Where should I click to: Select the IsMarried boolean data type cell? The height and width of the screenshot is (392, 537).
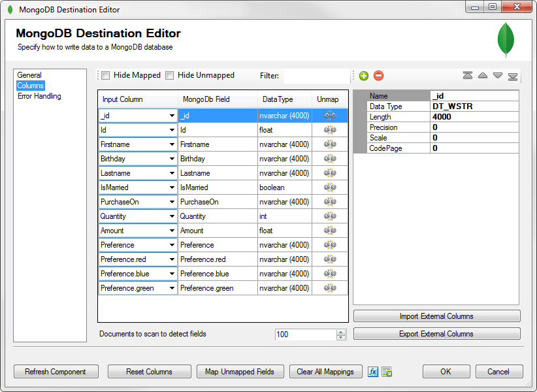(285, 188)
